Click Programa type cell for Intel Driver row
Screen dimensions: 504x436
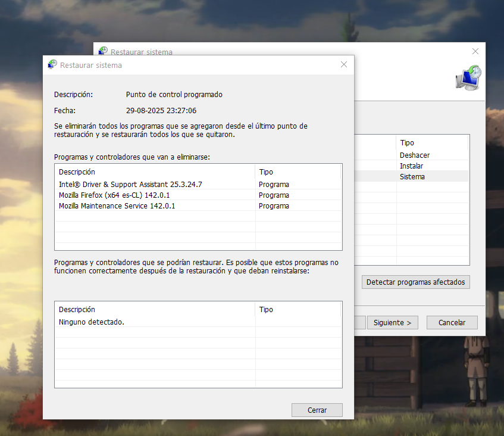(274, 185)
